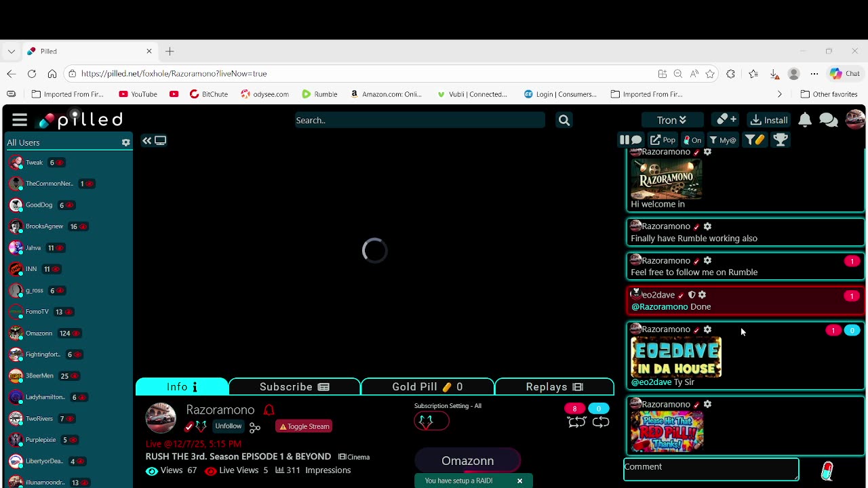Open the trophy leaderboard
The height and width of the screenshot is (488, 868).
781,140
